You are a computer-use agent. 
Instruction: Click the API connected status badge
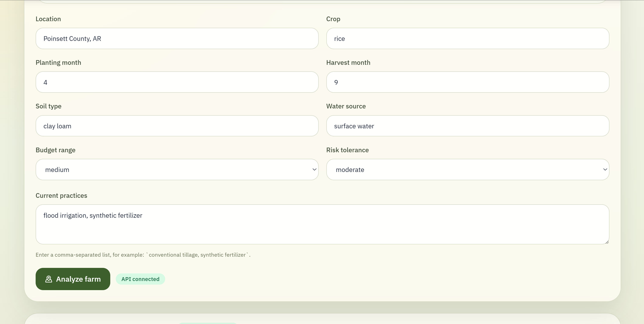pos(140,279)
